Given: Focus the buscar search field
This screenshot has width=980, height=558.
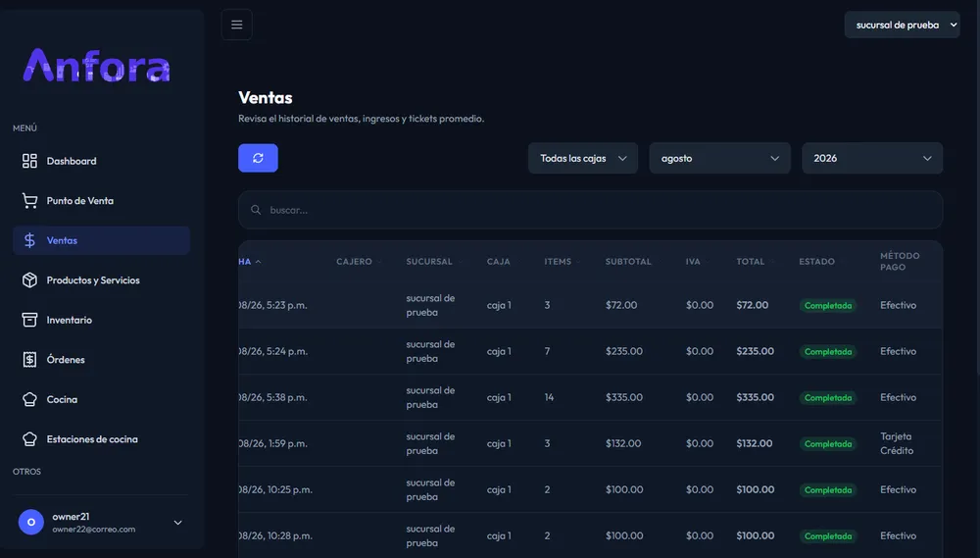Looking at the screenshot, I should (591, 210).
